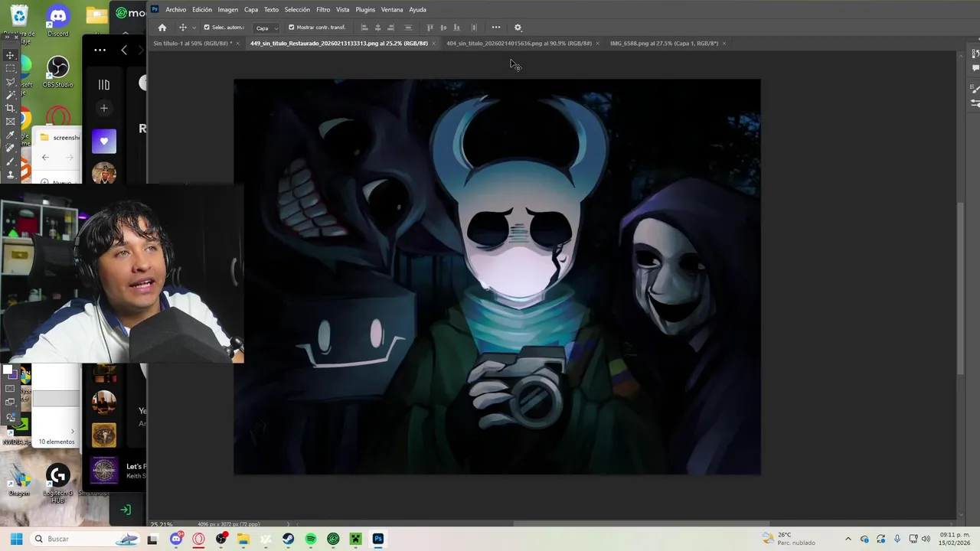Open the options bar gear settings
The image size is (980, 551).
click(x=518, y=28)
